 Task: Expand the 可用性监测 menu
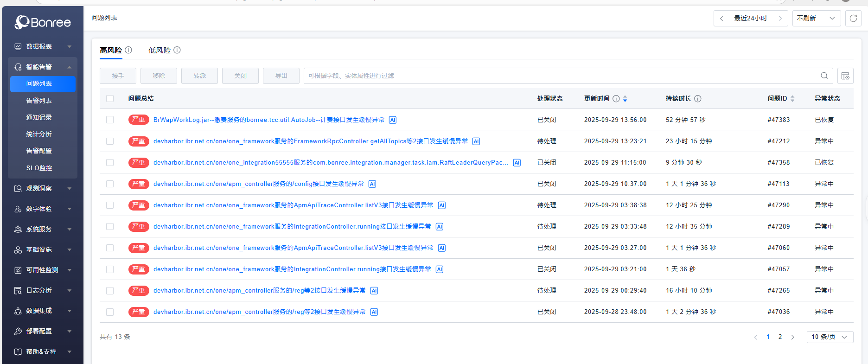point(43,270)
